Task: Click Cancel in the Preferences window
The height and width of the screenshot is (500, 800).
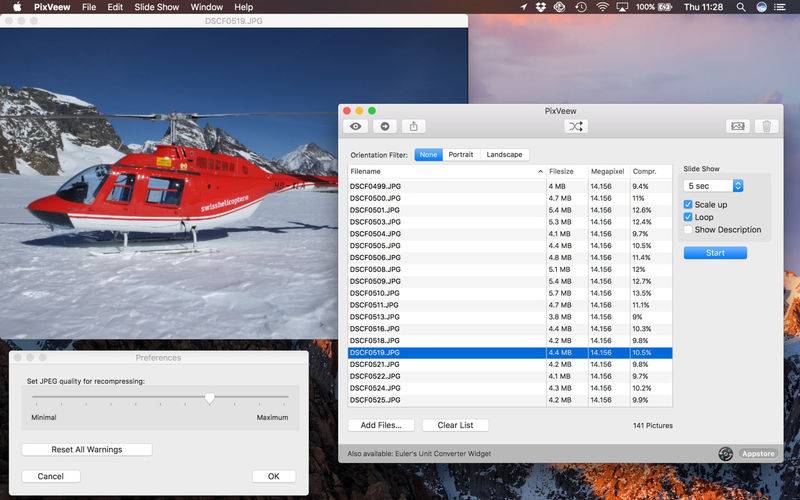Action: tap(51, 476)
